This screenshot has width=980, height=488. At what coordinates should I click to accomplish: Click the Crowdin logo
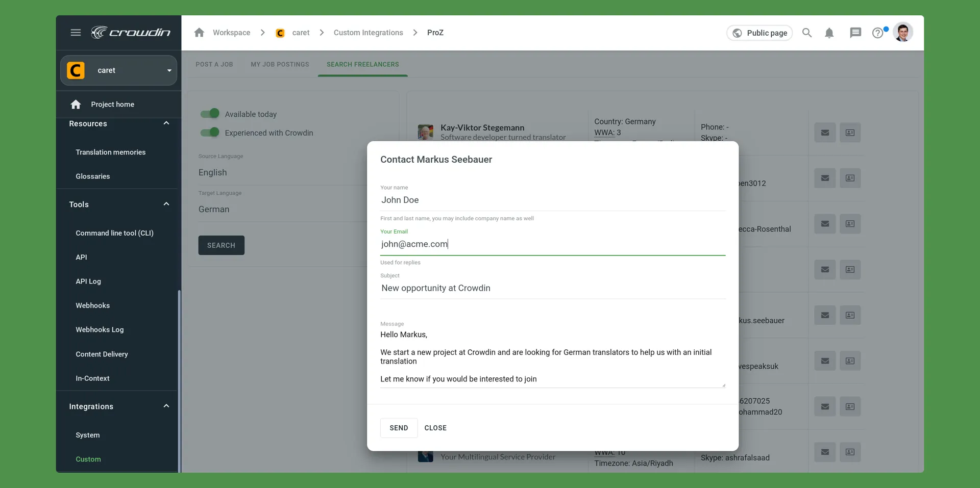coord(131,33)
